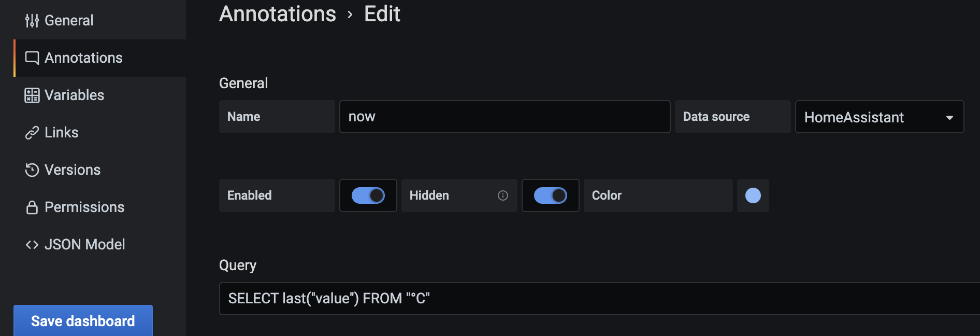The image size is (980, 336).
Task: Disable the Enabled toggle
Action: coord(368,195)
